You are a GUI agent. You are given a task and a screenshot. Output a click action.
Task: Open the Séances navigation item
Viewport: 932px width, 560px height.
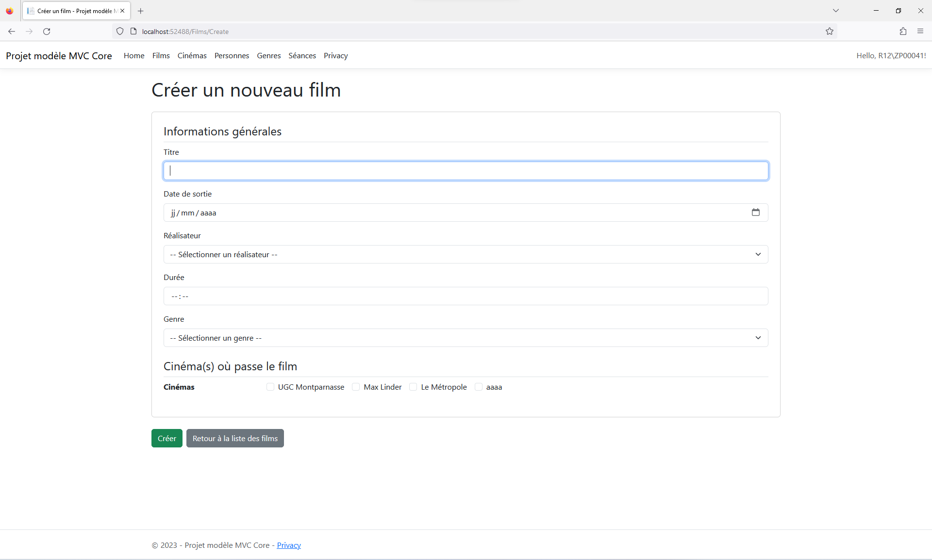click(x=302, y=56)
